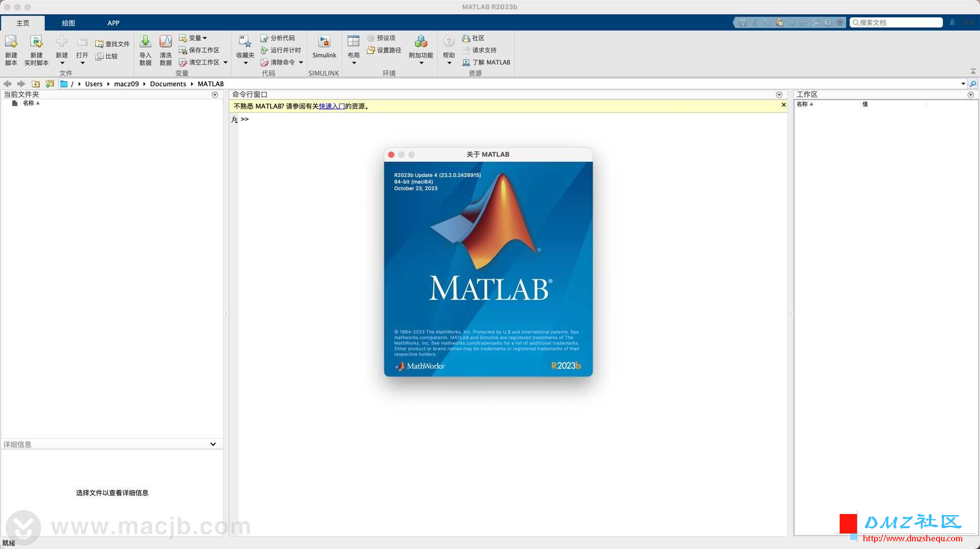The height and width of the screenshot is (549, 980).
Task: Click the 收藏夹 (Favorites) star icon
Action: (x=245, y=42)
